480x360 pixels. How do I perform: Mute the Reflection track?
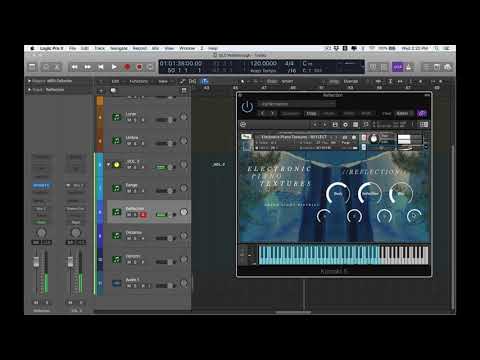coord(129,215)
